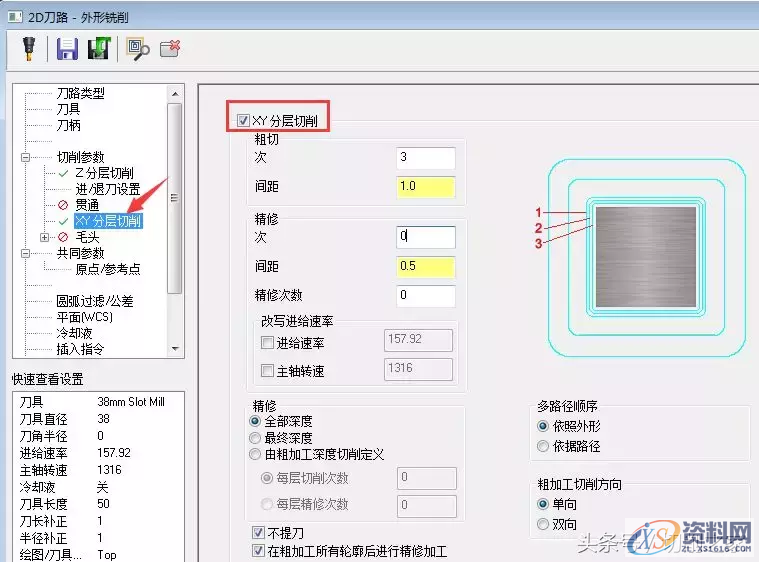Click tree scrollbar down arrow
Image resolution: width=759 pixels, height=562 pixels.
coord(175,349)
